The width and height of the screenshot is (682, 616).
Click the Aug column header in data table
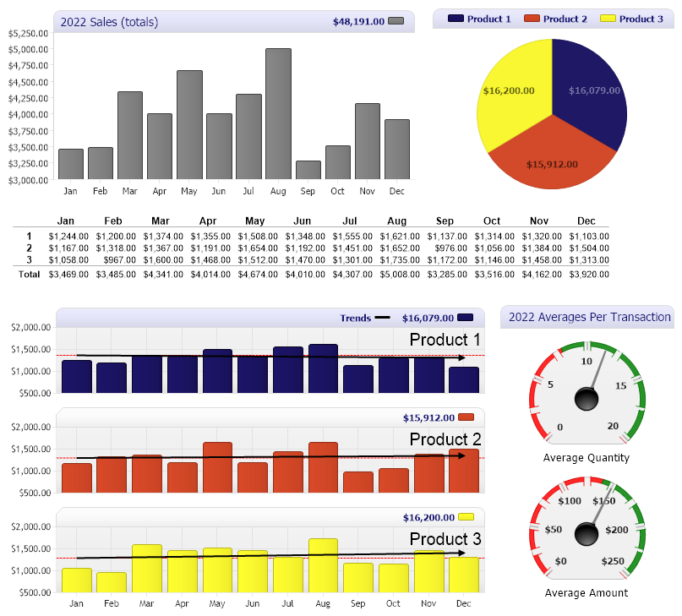[x=396, y=221]
